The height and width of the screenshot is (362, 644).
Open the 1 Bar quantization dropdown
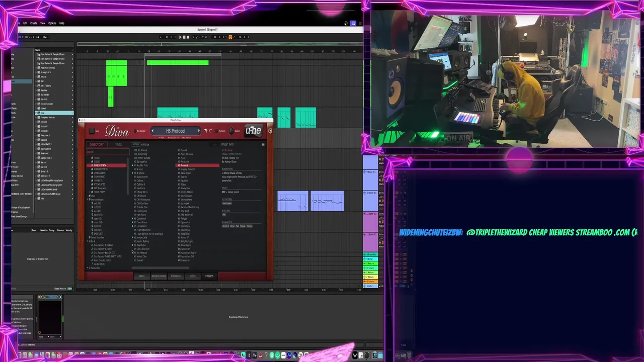46,37
